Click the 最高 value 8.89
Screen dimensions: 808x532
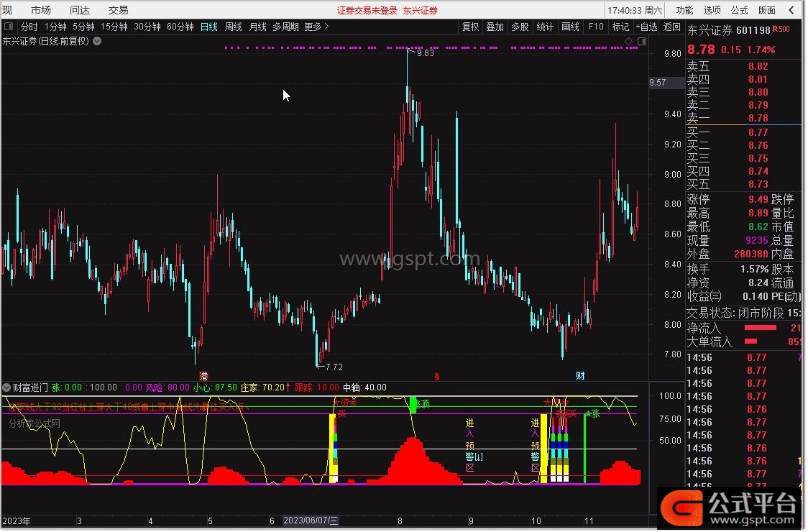click(x=758, y=213)
